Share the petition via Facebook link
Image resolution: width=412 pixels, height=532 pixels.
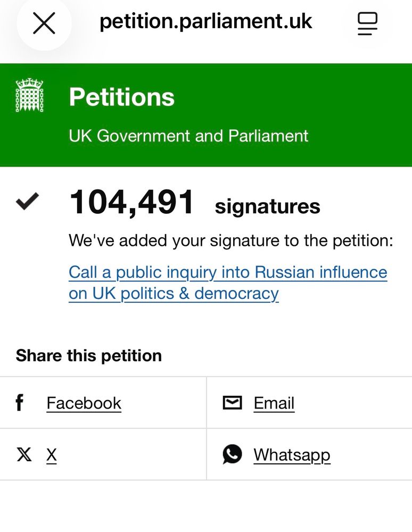[84, 403]
